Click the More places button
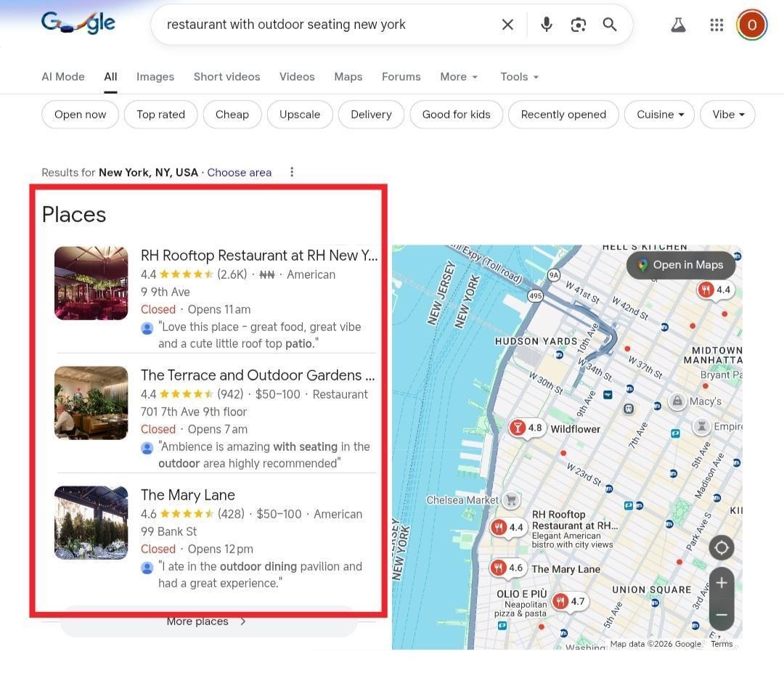 (208, 621)
